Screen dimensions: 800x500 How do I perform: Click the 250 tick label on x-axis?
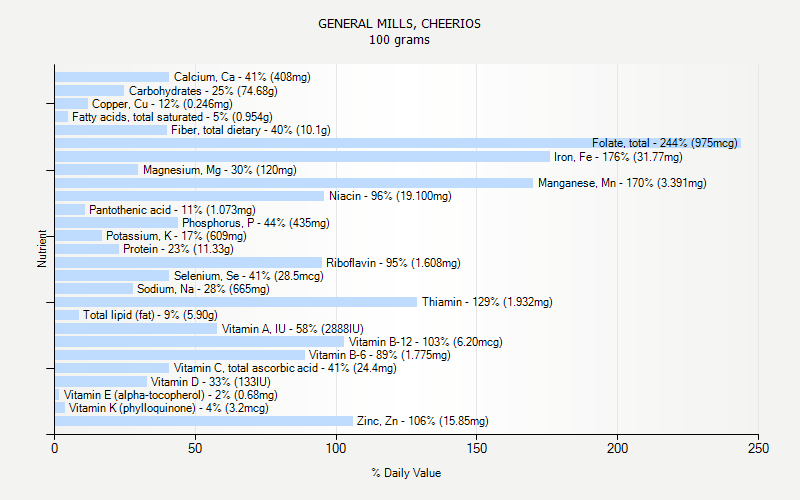click(x=758, y=448)
